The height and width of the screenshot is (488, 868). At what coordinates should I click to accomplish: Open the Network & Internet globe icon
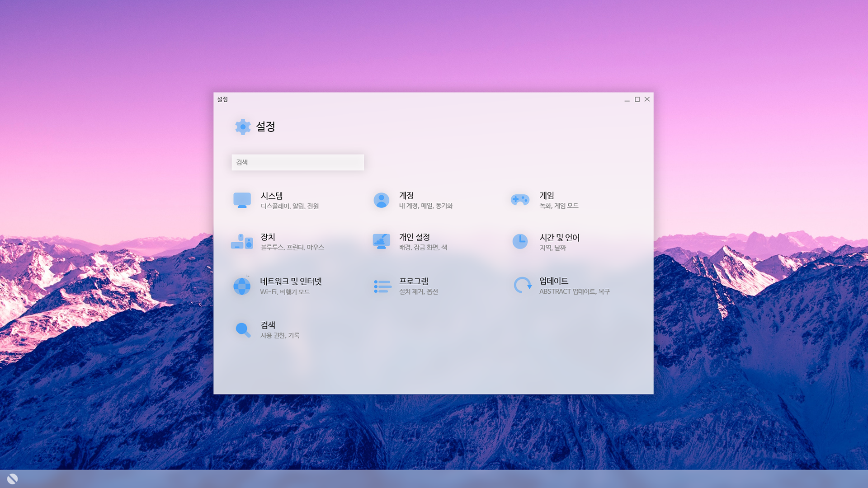coord(242,286)
